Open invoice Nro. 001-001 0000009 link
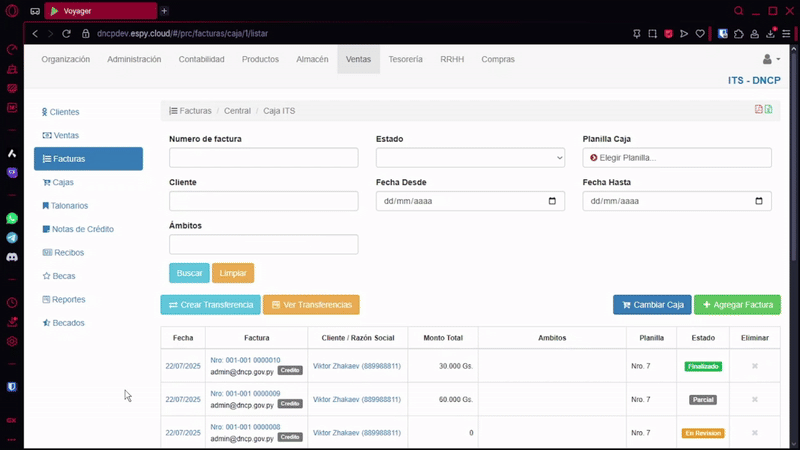 pos(245,393)
